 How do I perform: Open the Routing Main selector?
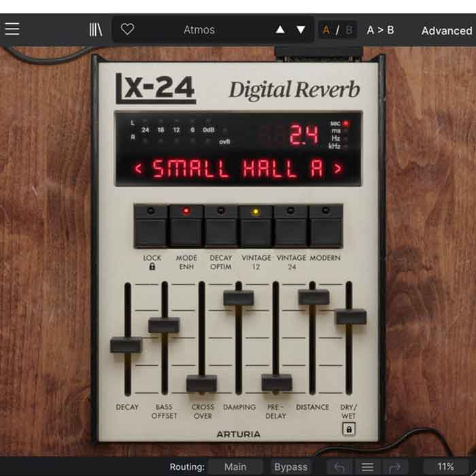[235, 467]
